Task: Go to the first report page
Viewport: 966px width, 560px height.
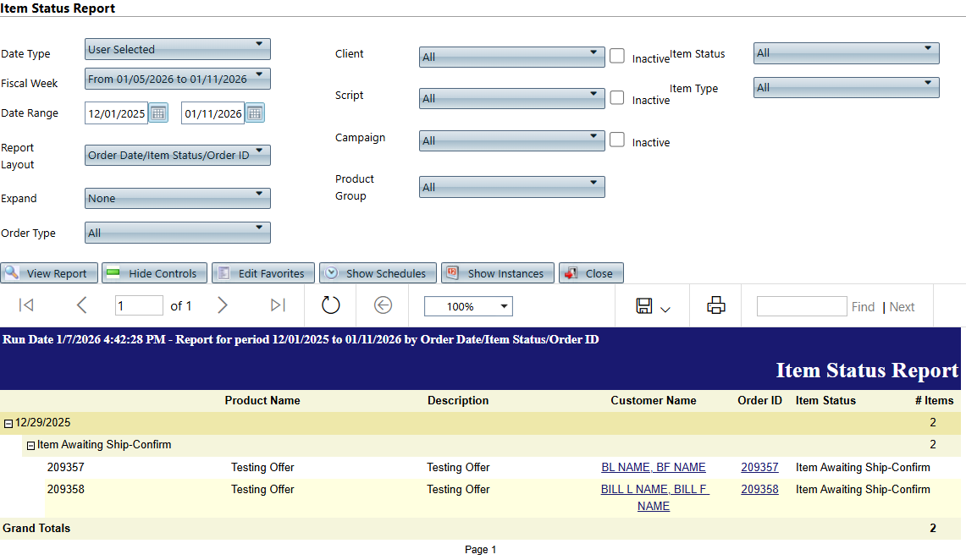Action: click(x=26, y=306)
